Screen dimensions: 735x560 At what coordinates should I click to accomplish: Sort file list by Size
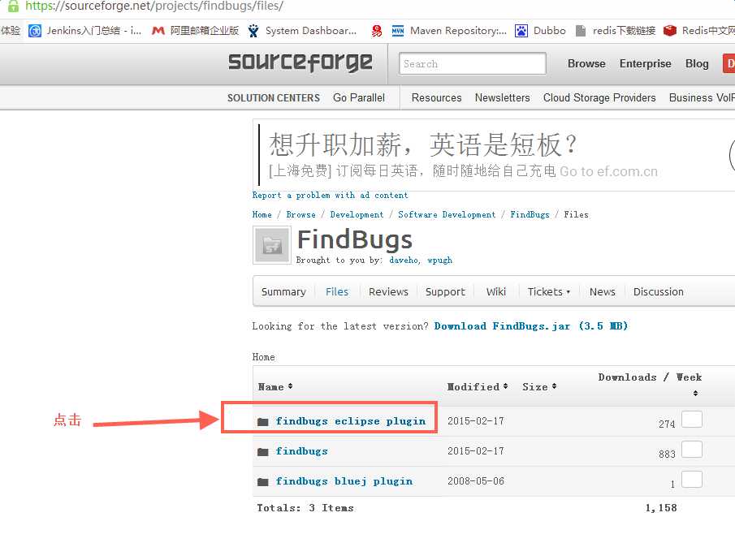pos(539,386)
